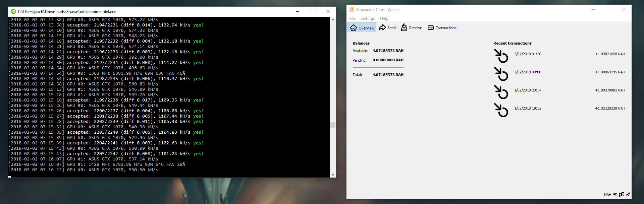Click the ccminer window title bar icon
The height and width of the screenshot is (204, 644).
click(x=13, y=11)
